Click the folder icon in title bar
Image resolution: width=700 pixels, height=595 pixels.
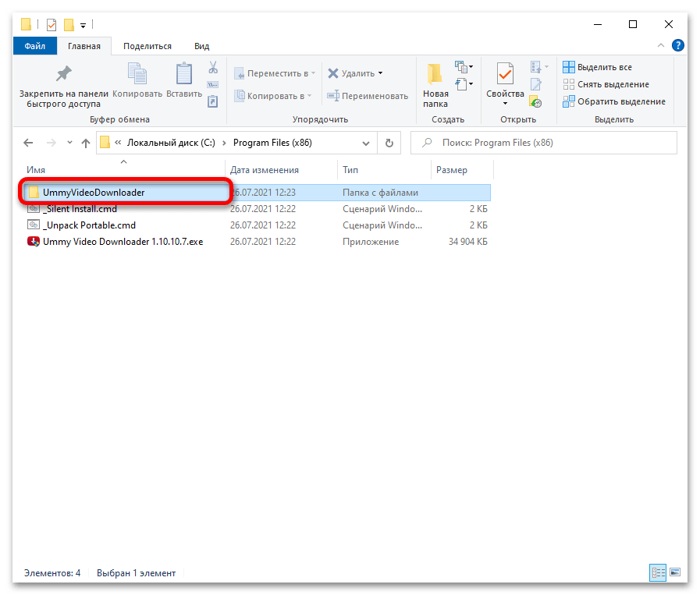click(27, 24)
